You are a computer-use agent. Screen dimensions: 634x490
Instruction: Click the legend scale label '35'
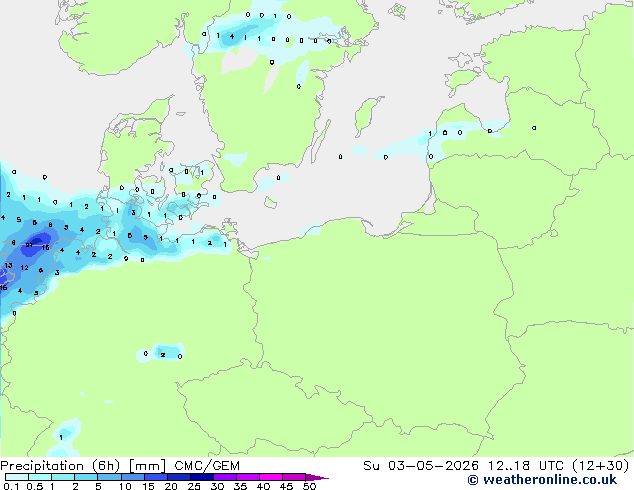(240, 486)
